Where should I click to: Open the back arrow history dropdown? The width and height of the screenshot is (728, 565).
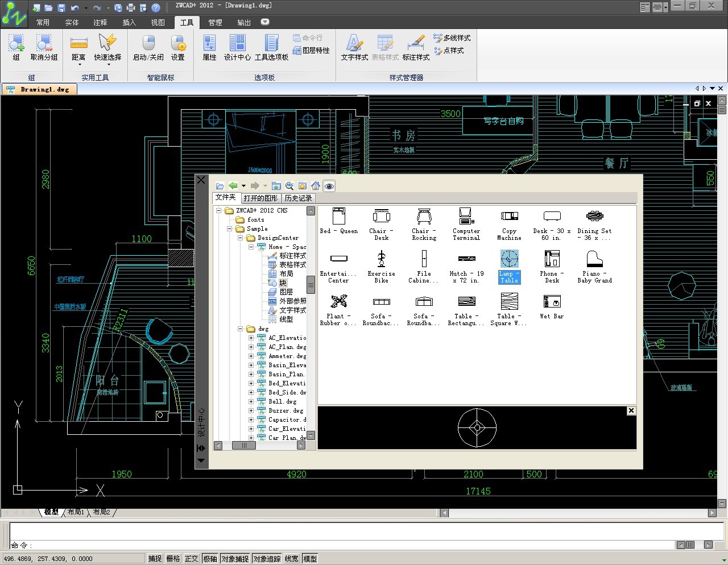point(243,186)
